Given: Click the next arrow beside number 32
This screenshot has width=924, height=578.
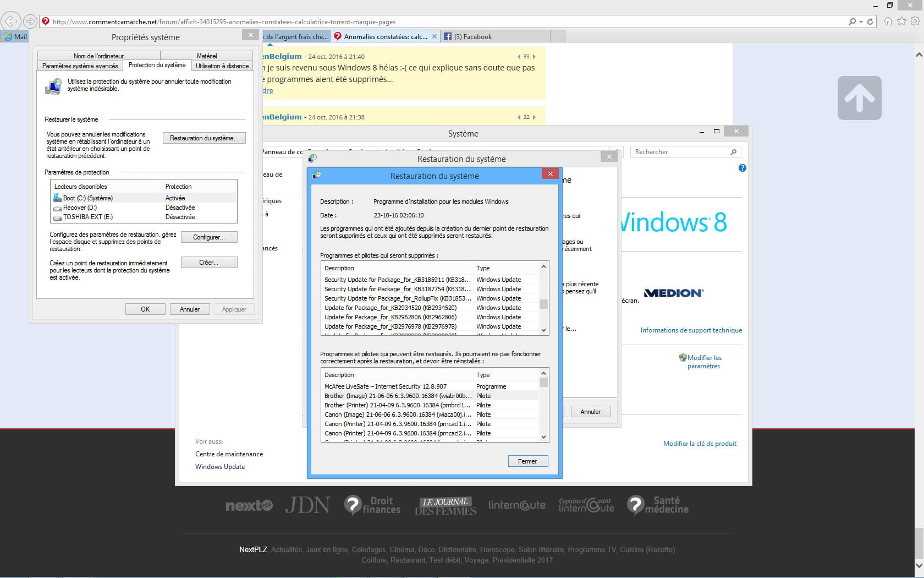Looking at the screenshot, I should tap(534, 117).
